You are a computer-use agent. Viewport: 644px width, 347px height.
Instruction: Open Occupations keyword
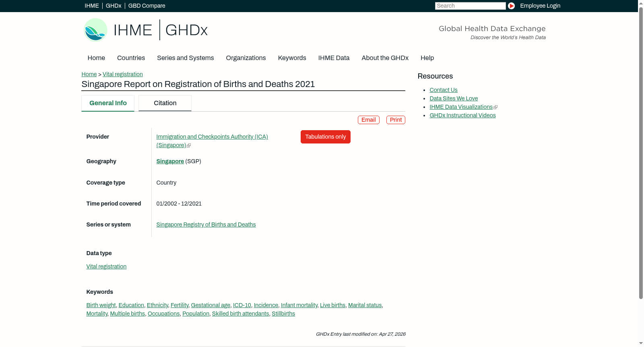[164, 314]
